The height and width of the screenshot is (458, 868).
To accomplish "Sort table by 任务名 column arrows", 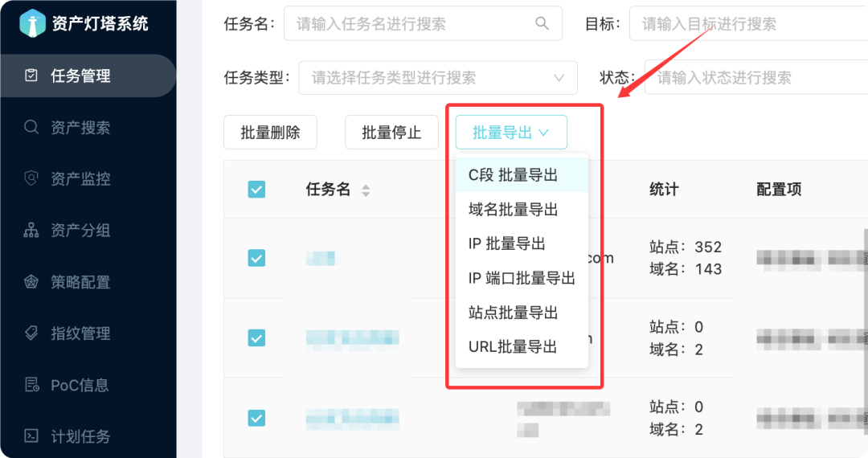I will (x=366, y=191).
